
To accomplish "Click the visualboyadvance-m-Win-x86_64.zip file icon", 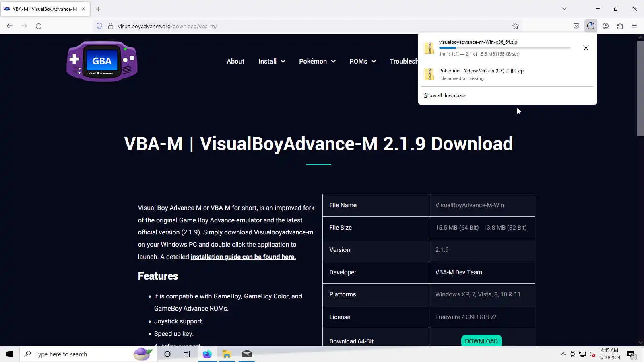I will pyautogui.click(x=429, y=48).
